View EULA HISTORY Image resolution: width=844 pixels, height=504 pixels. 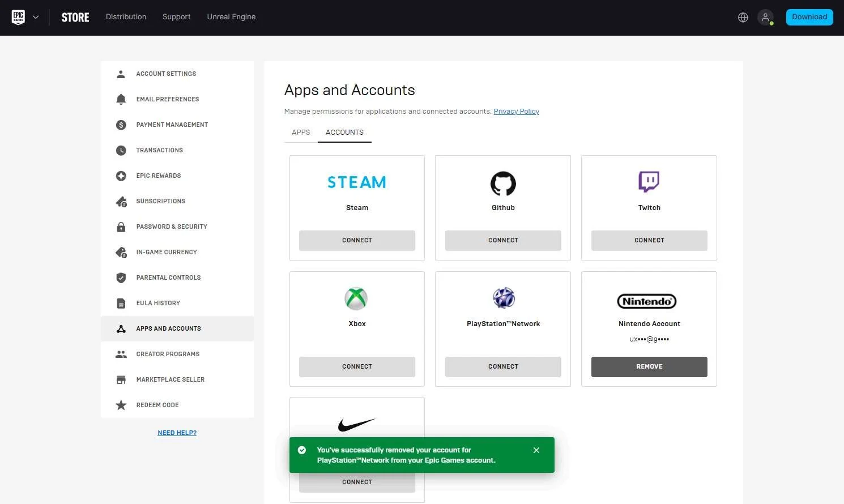[177, 304]
